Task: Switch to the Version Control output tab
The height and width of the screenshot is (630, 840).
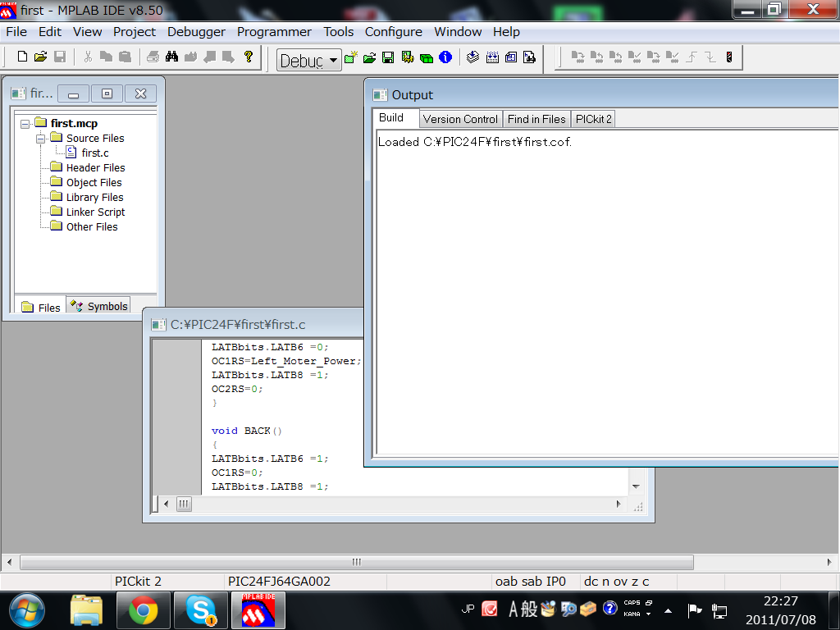Action: click(460, 119)
